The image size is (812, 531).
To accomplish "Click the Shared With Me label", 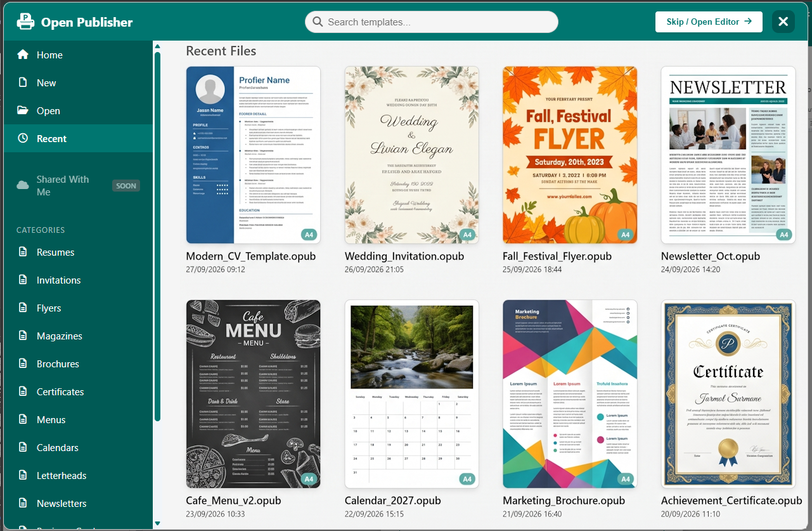I will click(x=63, y=186).
